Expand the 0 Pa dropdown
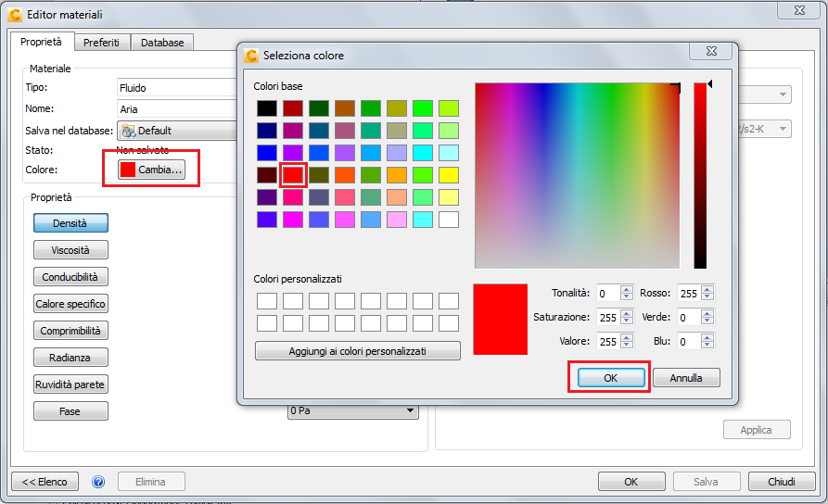Viewport: 828px width, 504px height. point(352,410)
